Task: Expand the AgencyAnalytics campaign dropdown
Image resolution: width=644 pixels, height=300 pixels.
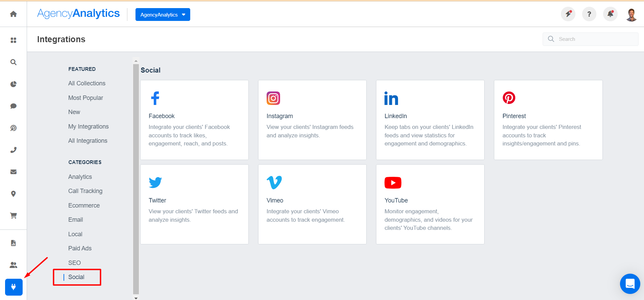Action: click(x=163, y=15)
